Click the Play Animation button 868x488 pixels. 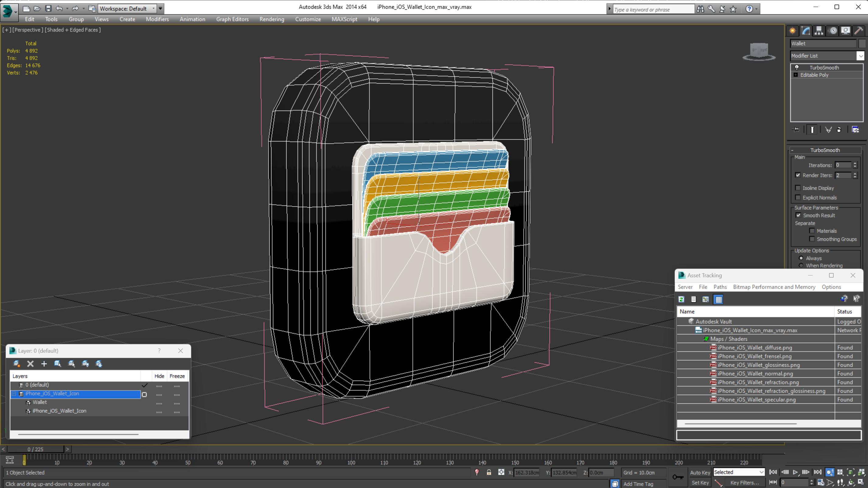(x=795, y=472)
